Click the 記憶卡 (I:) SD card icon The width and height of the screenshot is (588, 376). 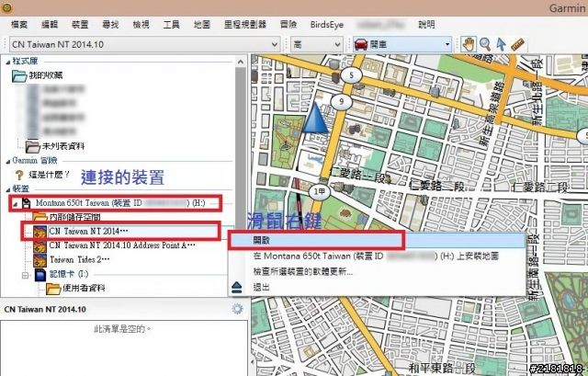tap(40, 274)
